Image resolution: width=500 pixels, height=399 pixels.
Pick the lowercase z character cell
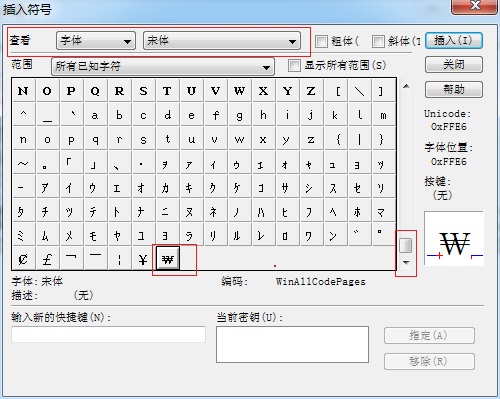point(311,139)
